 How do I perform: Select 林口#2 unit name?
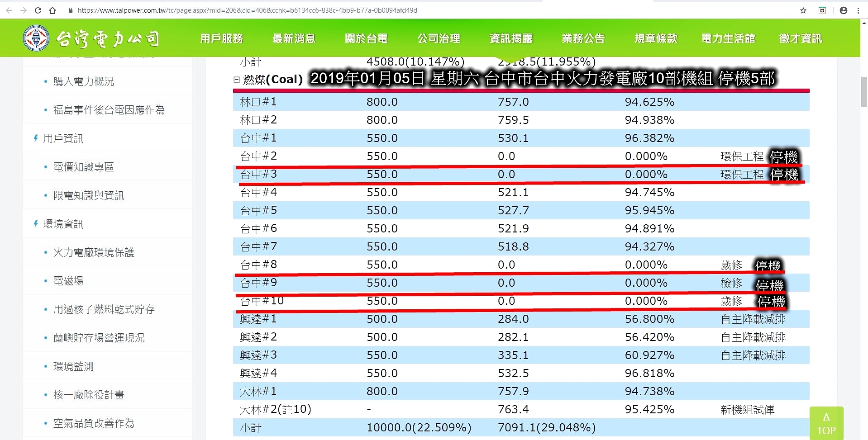pos(258,120)
